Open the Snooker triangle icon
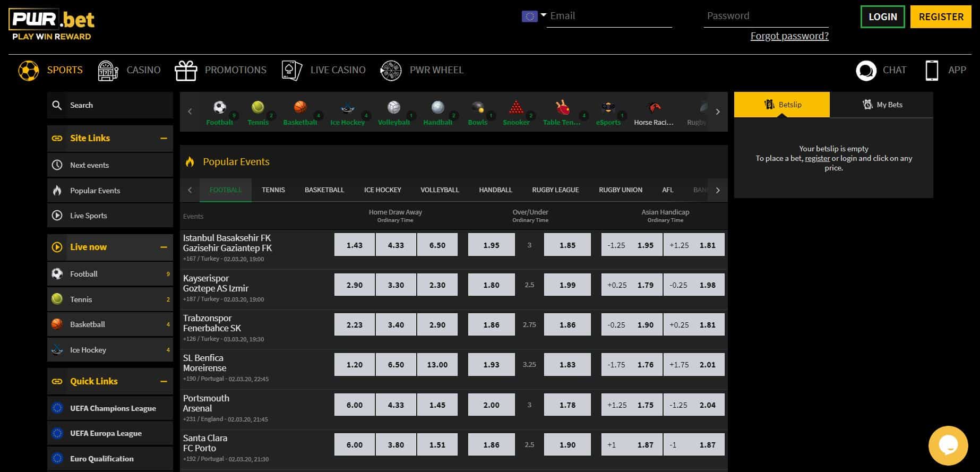The image size is (980, 472). click(516, 108)
